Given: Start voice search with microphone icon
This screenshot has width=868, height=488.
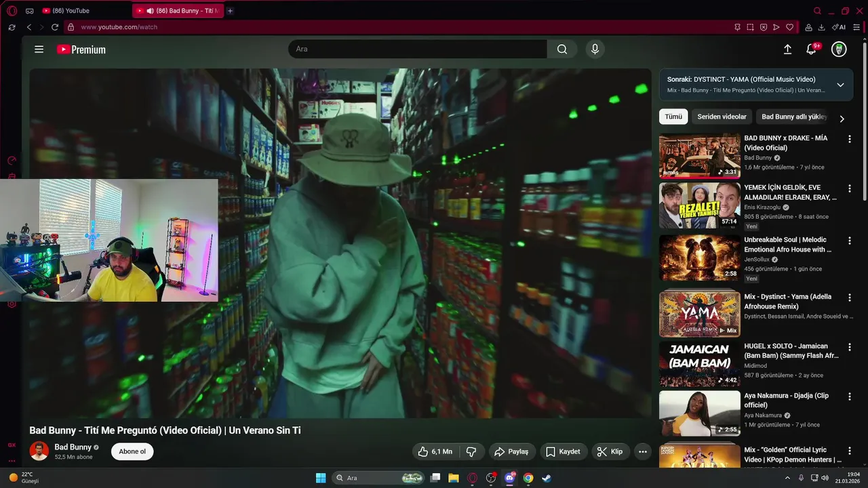Looking at the screenshot, I should coord(595,49).
